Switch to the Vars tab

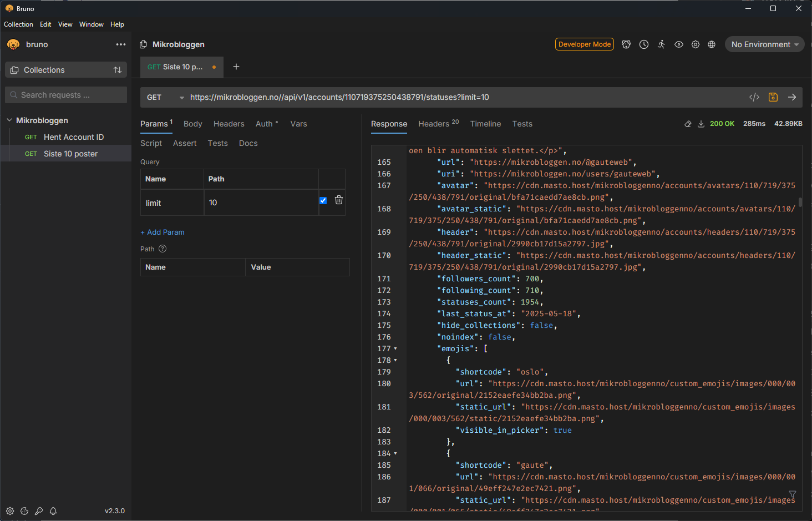coord(298,124)
